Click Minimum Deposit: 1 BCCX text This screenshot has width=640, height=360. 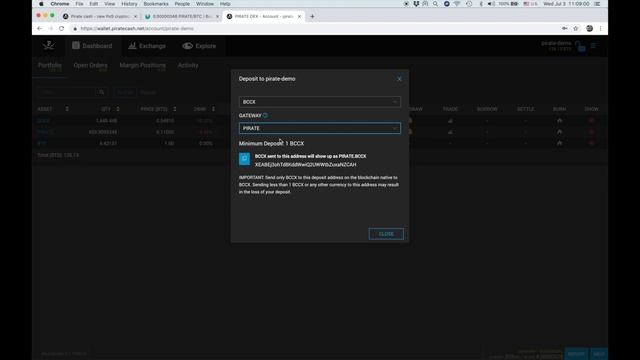point(271,144)
